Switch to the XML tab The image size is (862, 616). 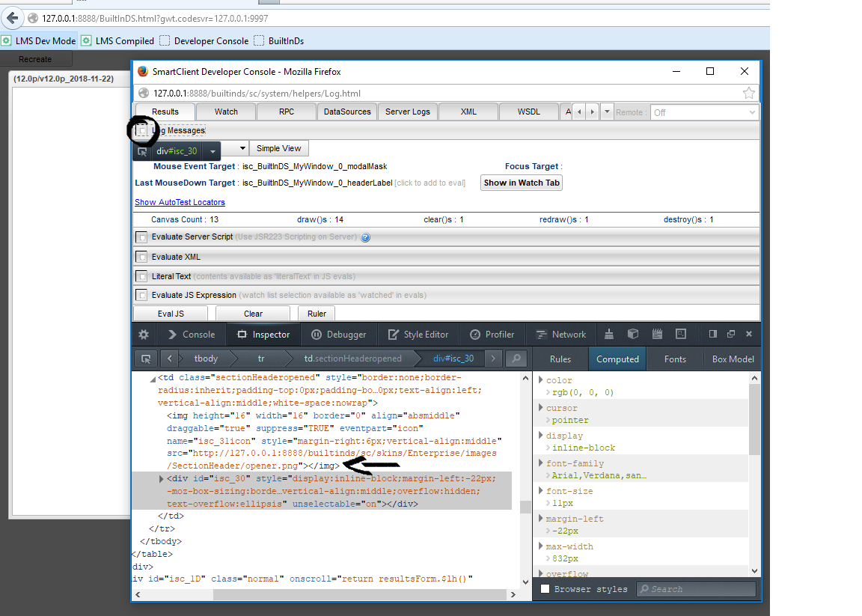[x=468, y=112]
